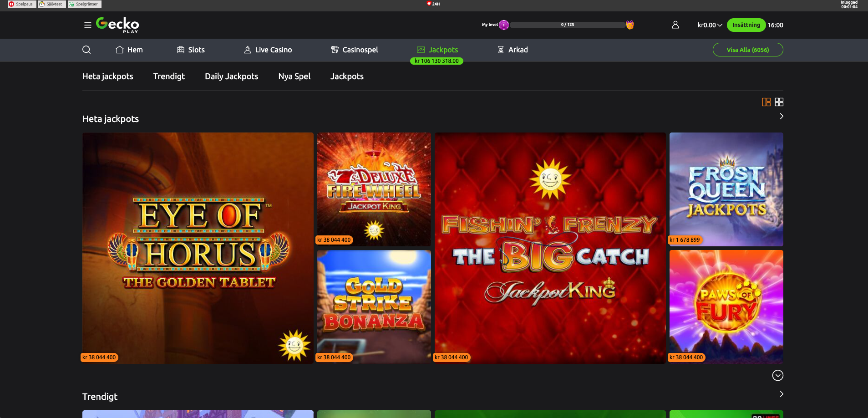Screen dimensions: 868x418
Task: Expand the Trendigt section chevron
Action: (782, 394)
